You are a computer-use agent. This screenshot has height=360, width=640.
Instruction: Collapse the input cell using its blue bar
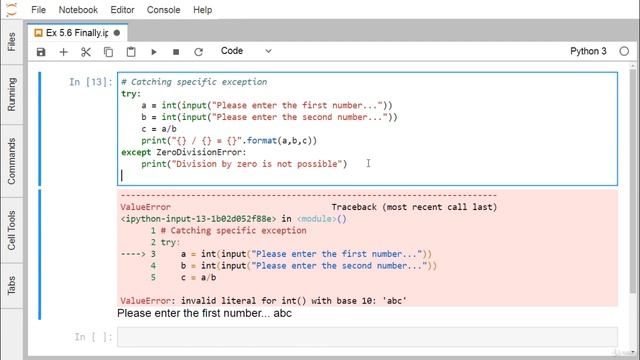tap(40, 129)
